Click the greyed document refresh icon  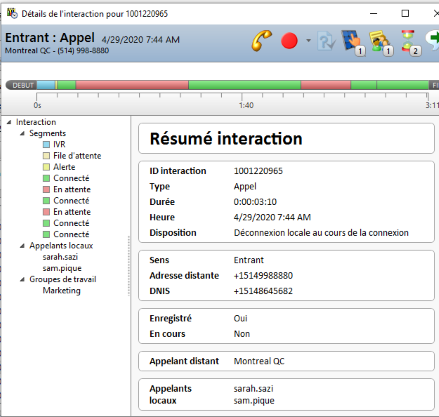326,41
